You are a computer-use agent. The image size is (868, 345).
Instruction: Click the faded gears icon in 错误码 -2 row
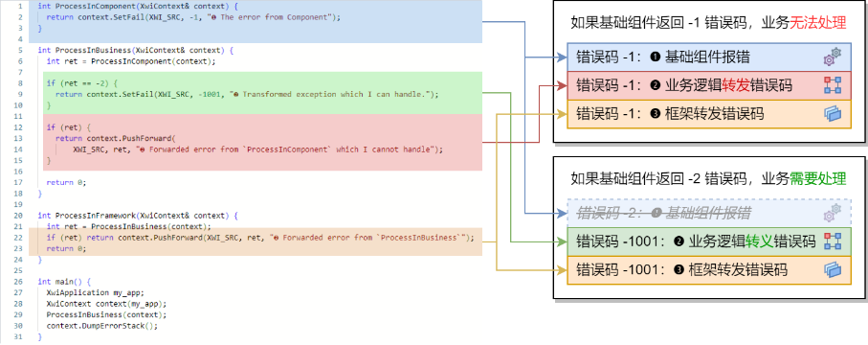(832, 213)
